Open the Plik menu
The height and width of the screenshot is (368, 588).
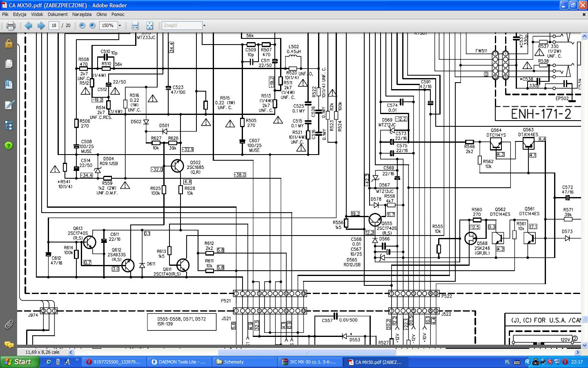tap(5, 14)
